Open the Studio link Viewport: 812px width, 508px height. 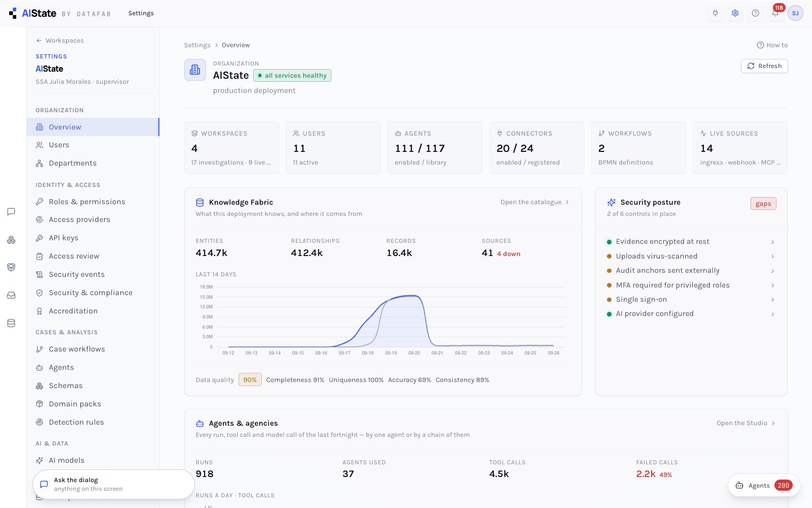pyautogui.click(x=746, y=423)
